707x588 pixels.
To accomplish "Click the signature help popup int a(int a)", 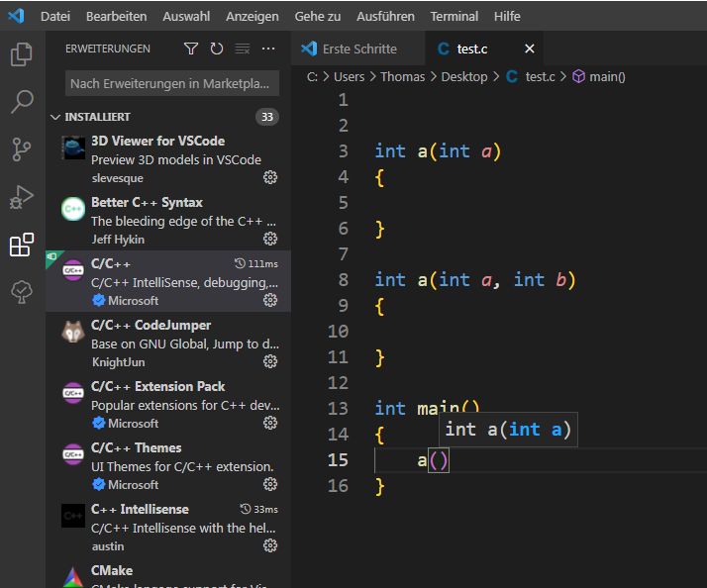I will (x=508, y=430).
